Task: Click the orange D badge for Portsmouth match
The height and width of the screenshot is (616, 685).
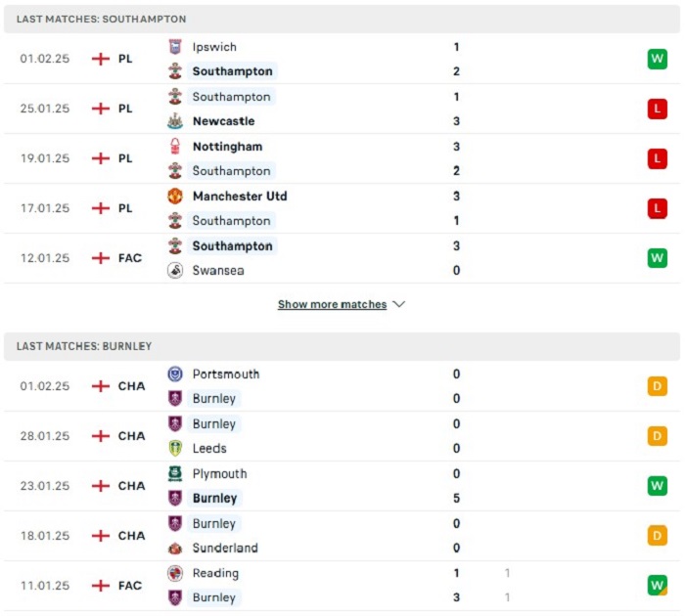Action: (657, 386)
